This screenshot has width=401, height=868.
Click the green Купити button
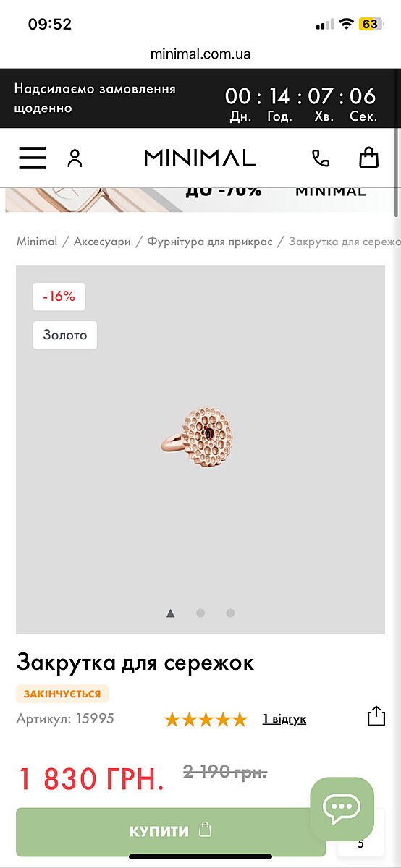[x=171, y=831]
